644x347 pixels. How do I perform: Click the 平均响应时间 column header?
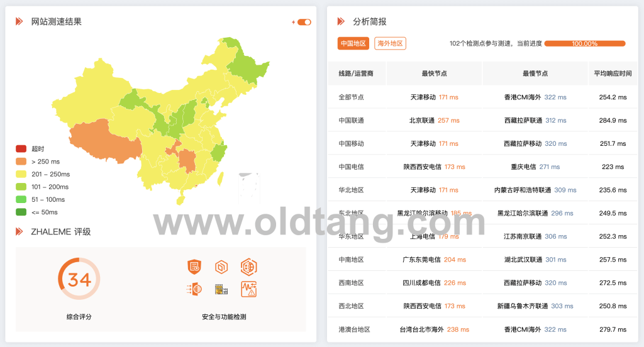tap(613, 74)
